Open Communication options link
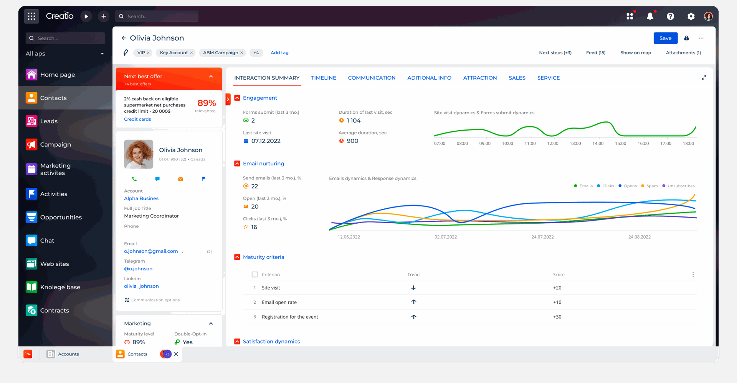This screenshot has width=737, height=383. 152,300
